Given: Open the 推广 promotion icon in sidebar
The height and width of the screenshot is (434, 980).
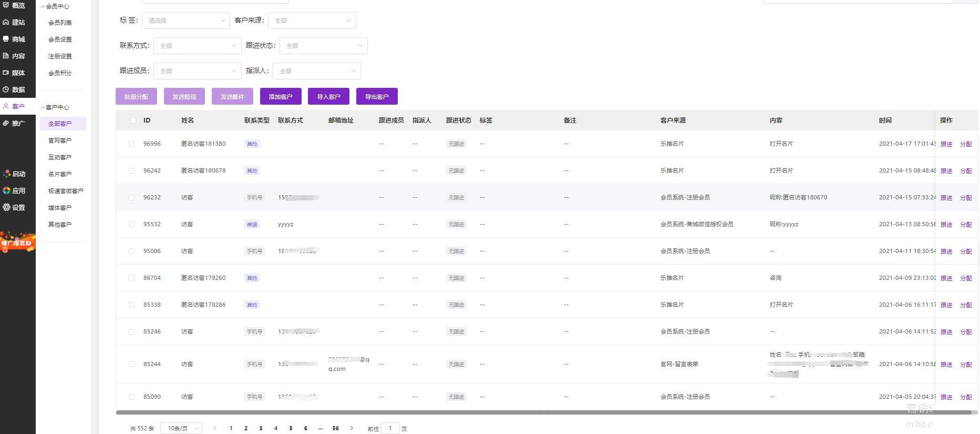Looking at the screenshot, I should click(6, 123).
